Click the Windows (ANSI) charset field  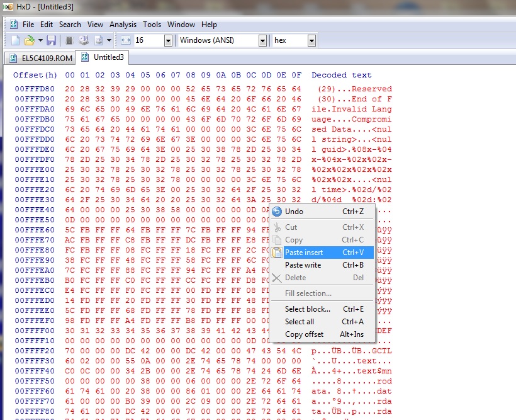(x=218, y=40)
